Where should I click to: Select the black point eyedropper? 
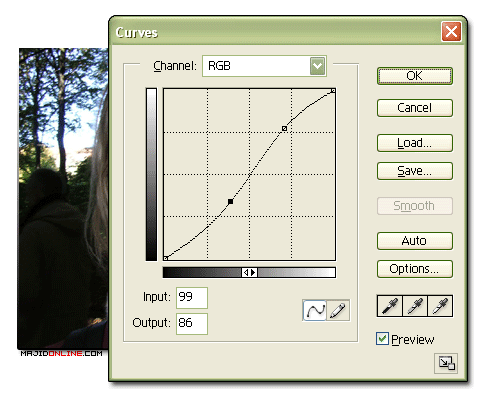(390, 306)
